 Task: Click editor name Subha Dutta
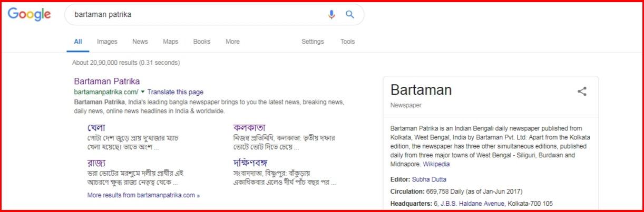tap(429, 179)
